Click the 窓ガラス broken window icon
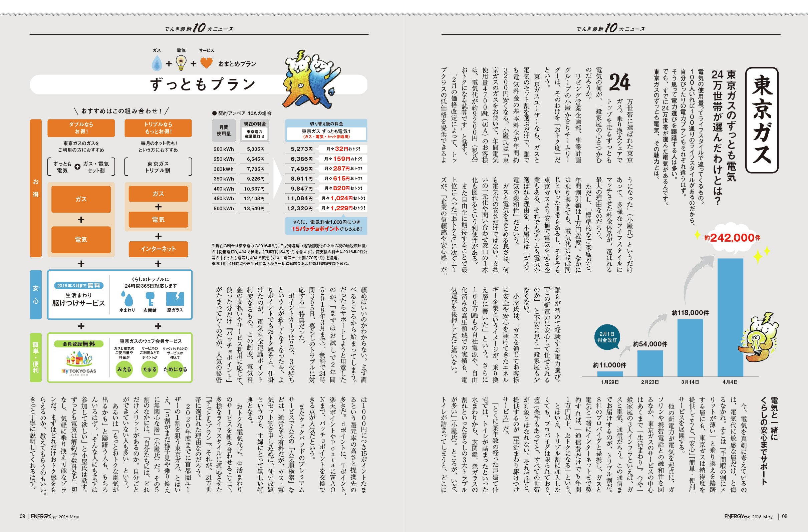The height and width of the screenshot is (532, 808). pos(175,299)
